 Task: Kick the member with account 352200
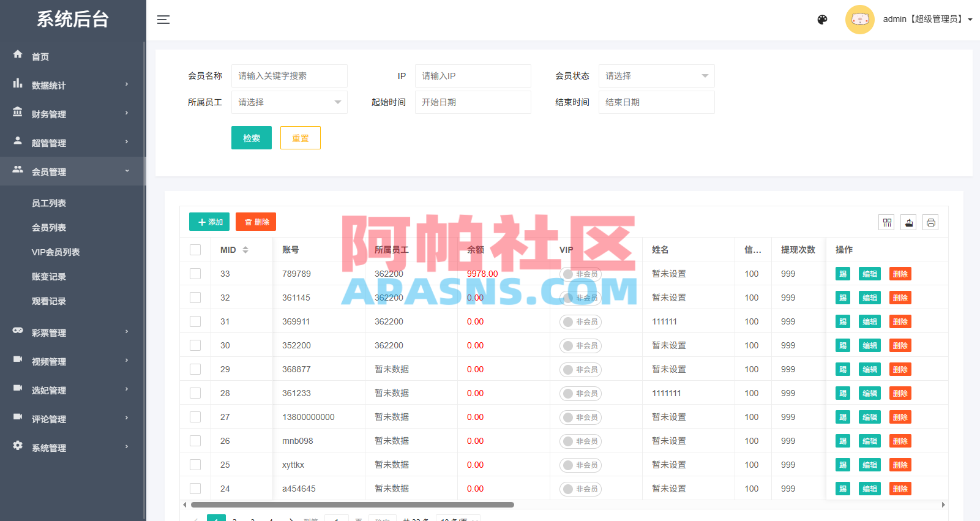coord(843,345)
